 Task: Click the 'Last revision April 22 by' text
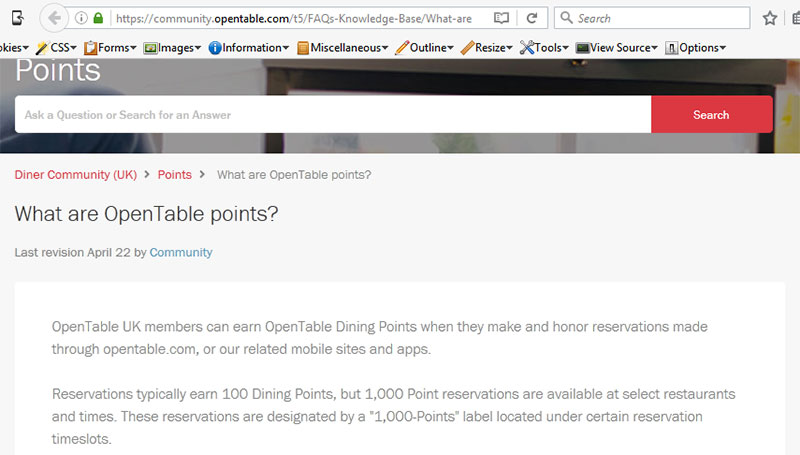click(80, 252)
